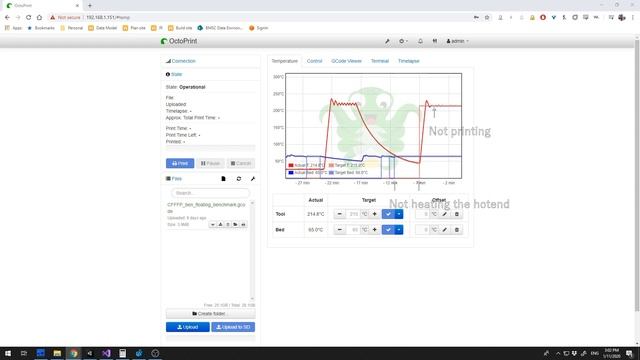Decrease Bed target temperature
This screenshot has width=640, height=360.
340,230
